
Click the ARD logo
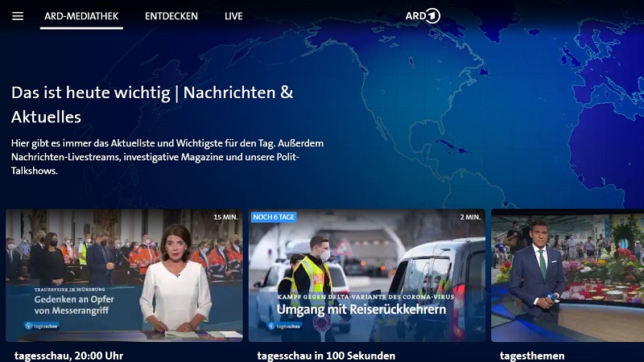pos(423,16)
